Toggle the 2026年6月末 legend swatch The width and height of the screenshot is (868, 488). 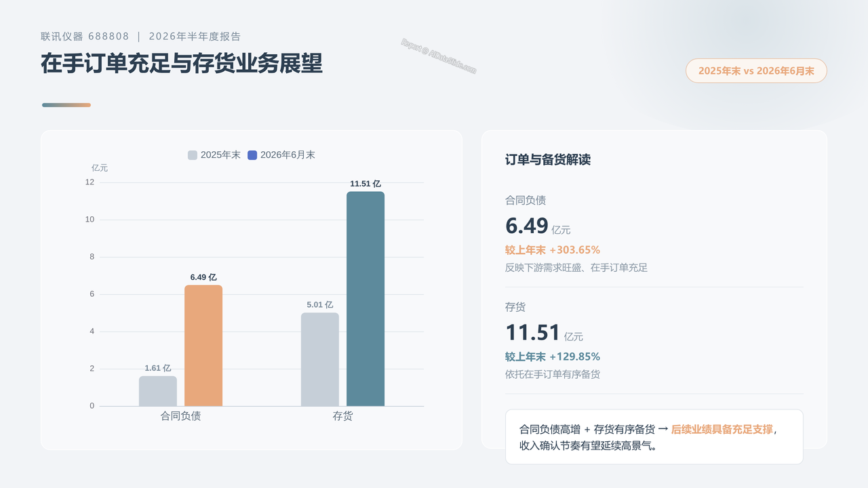pyautogui.click(x=252, y=155)
